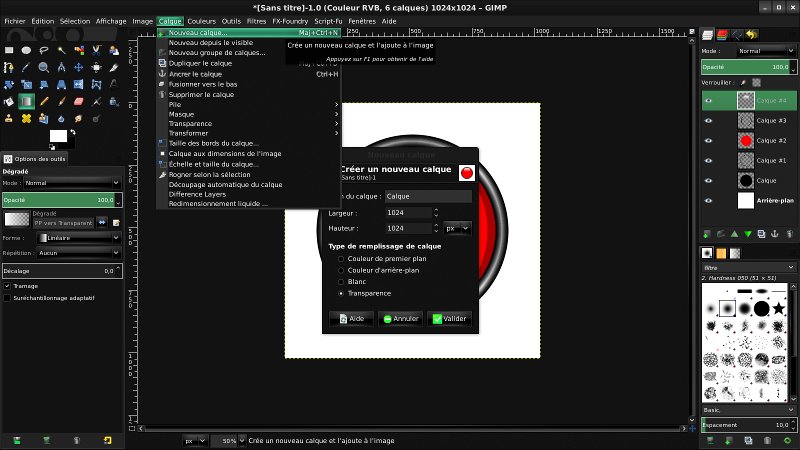Viewport: 800px width, 450px height.
Task: Select the Pencil tool
Action: coord(44,102)
